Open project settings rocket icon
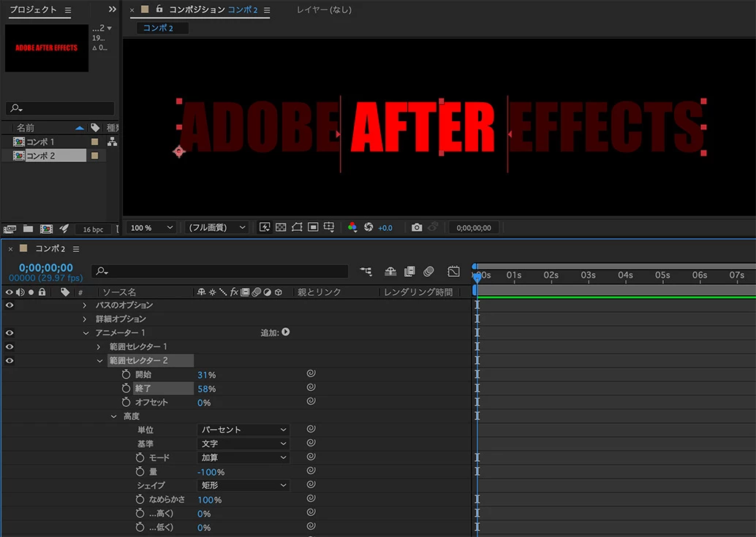The width and height of the screenshot is (756, 537). [x=64, y=229]
